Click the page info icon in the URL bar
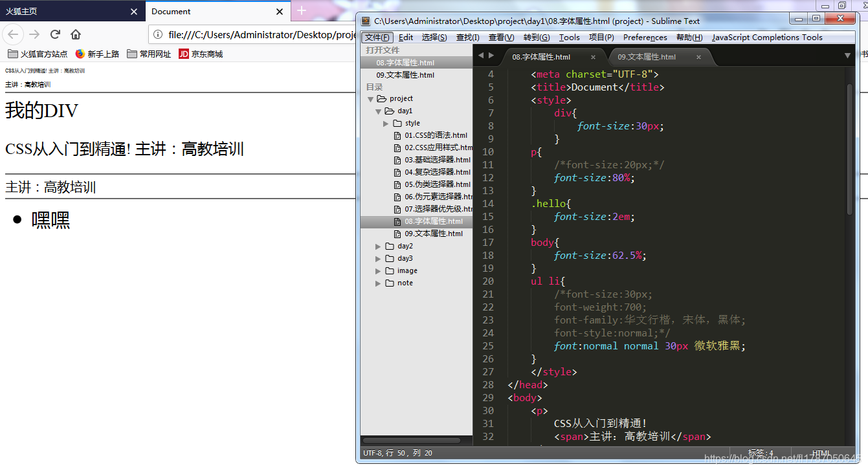This screenshot has height=471, width=868. 159,34
